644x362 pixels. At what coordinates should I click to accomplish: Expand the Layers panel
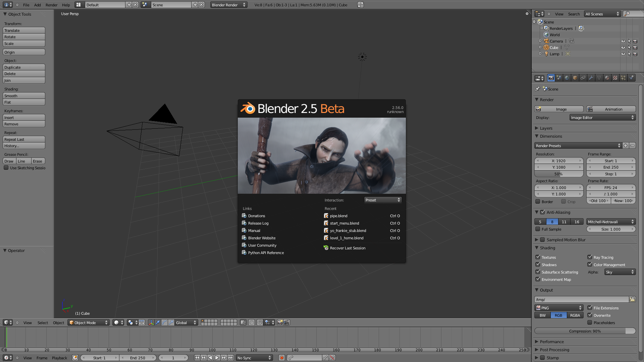coord(546,128)
